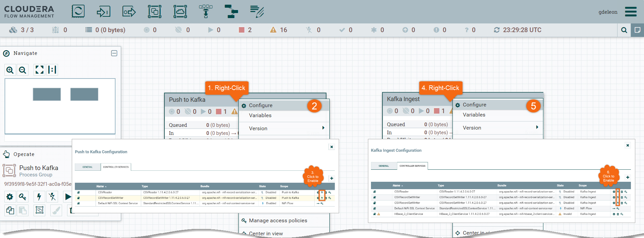This screenshot has height=238, width=644.
Task: Fit the flow to screen
Action: point(40,70)
